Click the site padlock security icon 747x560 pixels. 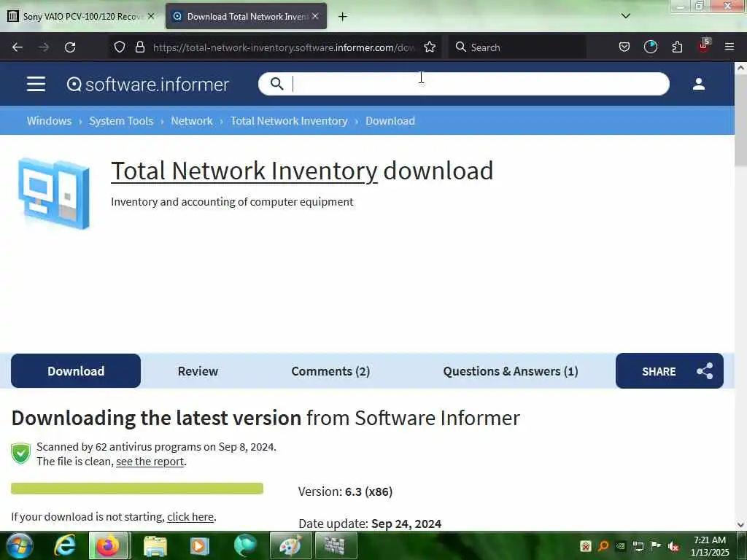tap(139, 47)
